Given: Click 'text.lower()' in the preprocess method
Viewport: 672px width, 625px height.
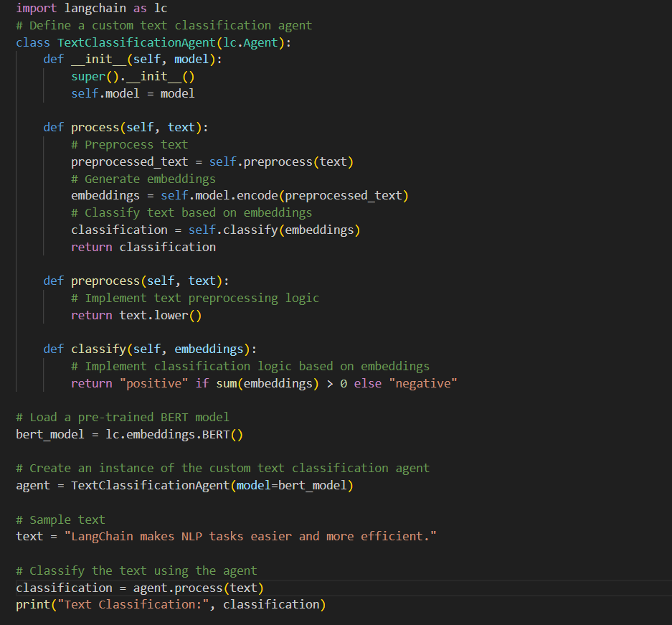Looking at the screenshot, I should [160, 315].
